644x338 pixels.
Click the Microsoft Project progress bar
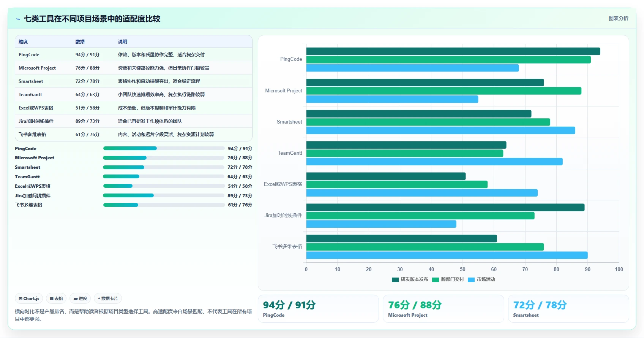pyautogui.click(x=164, y=158)
